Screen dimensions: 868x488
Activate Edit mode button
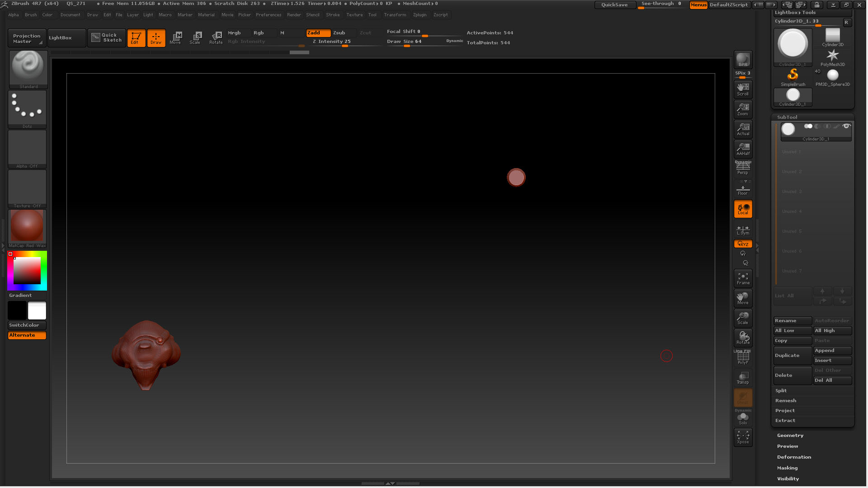coord(136,38)
